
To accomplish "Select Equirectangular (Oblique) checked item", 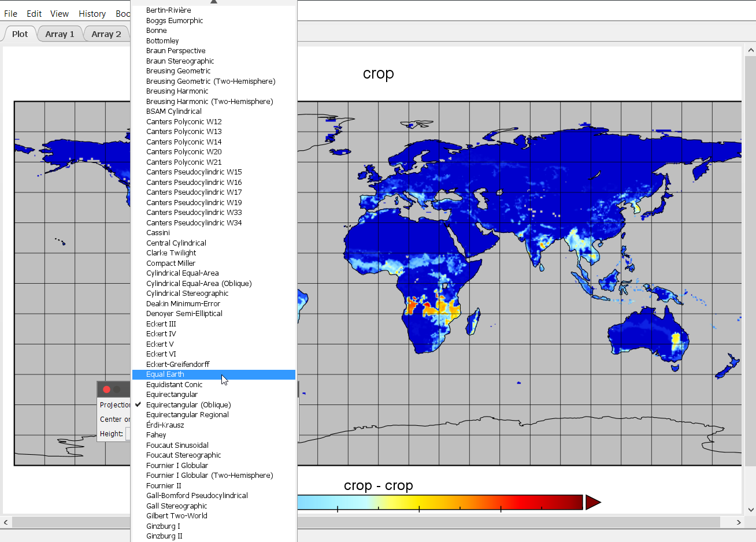I will 214,405.
